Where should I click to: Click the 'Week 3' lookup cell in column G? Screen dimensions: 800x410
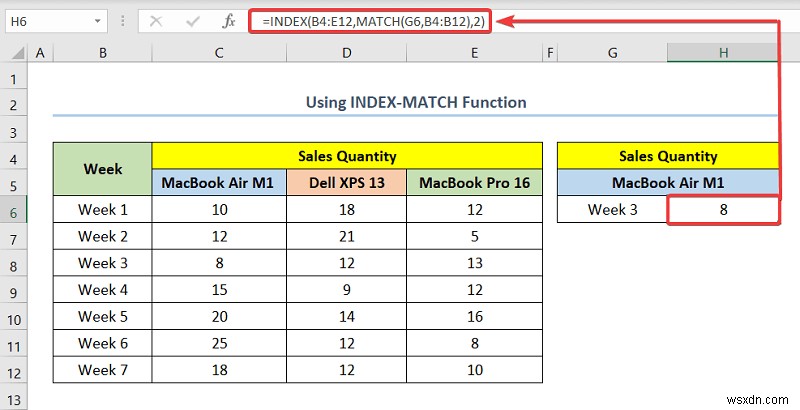[612, 209]
